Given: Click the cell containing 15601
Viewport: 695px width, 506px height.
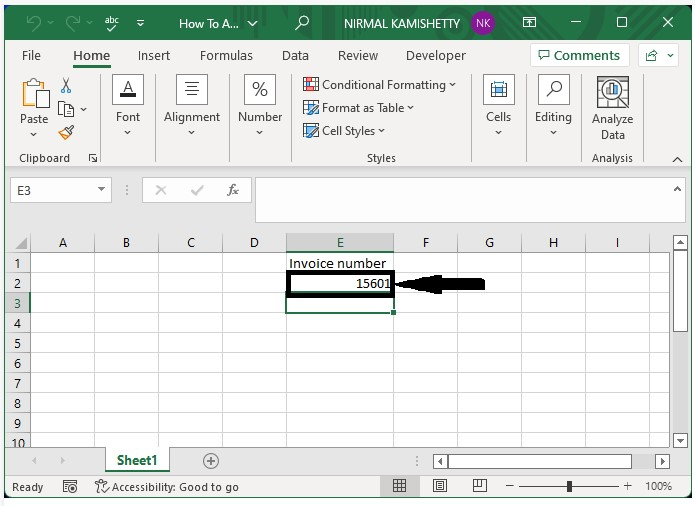Looking at the screenshot, I should click(x=340, y=283).
